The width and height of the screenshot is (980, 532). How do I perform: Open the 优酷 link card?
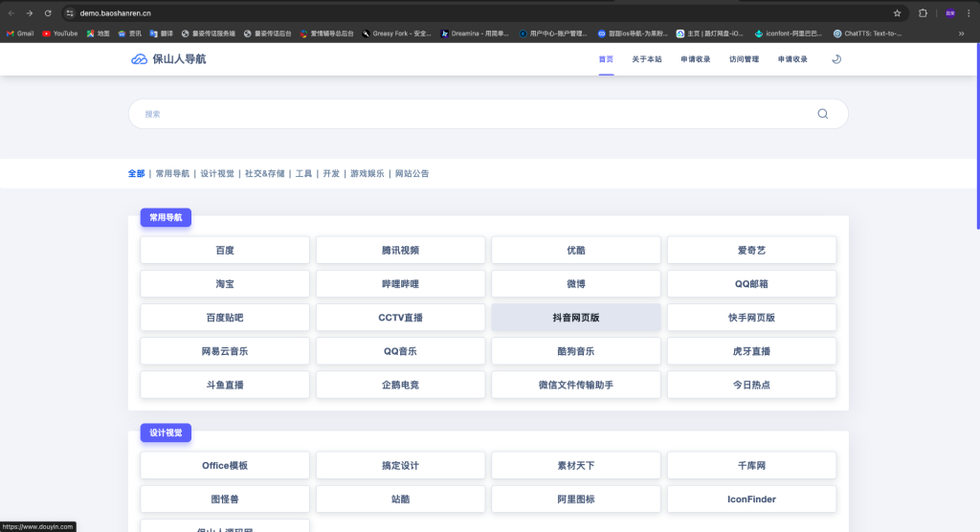[576, 250]
